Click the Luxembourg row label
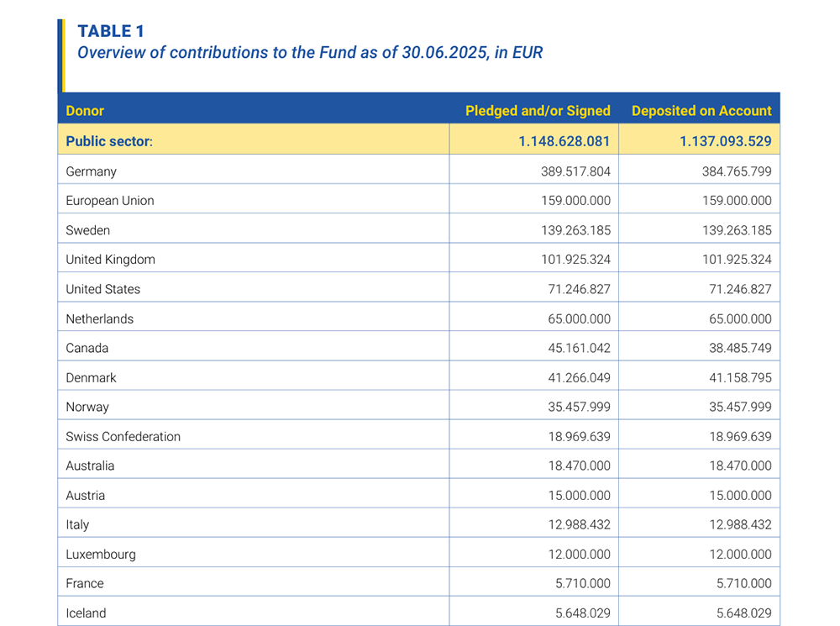 point(101,555)
